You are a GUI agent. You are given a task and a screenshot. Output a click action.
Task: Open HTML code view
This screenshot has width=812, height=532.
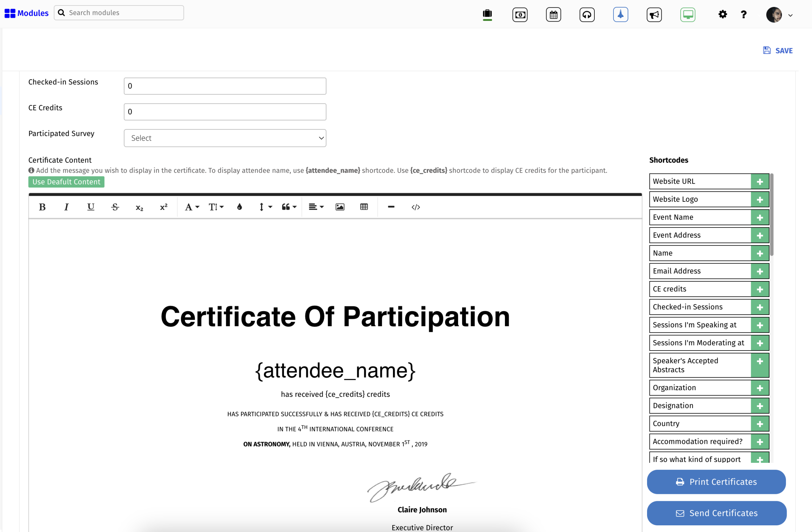click(416, 207)
